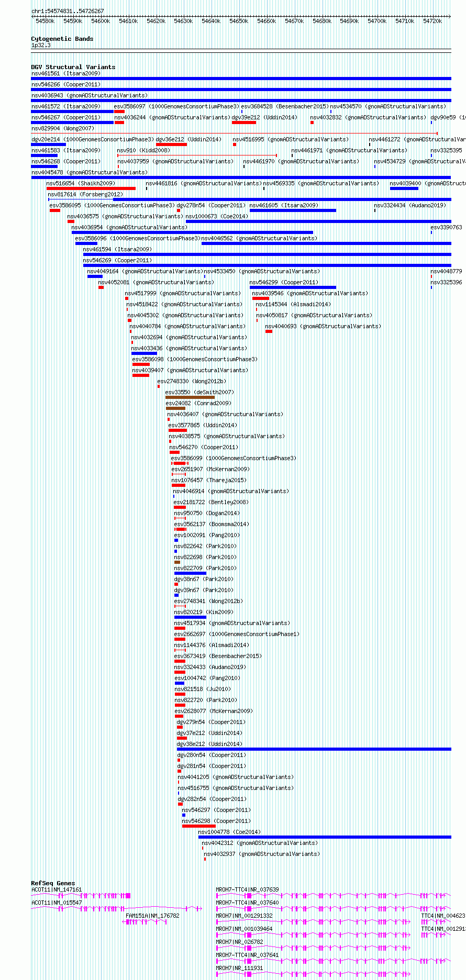Click the 54720k ruler tick label
The height and width of the screenshot is (980, 466).
[432, 21]
